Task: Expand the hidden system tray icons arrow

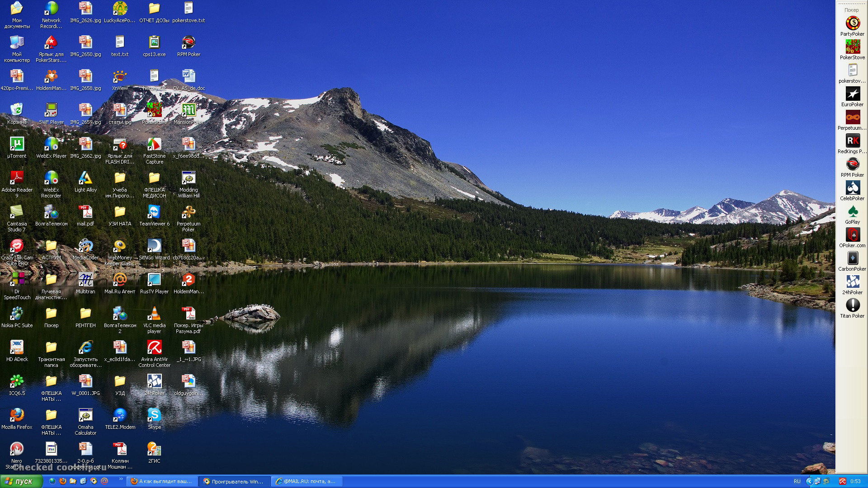Action: click(809, 482)
